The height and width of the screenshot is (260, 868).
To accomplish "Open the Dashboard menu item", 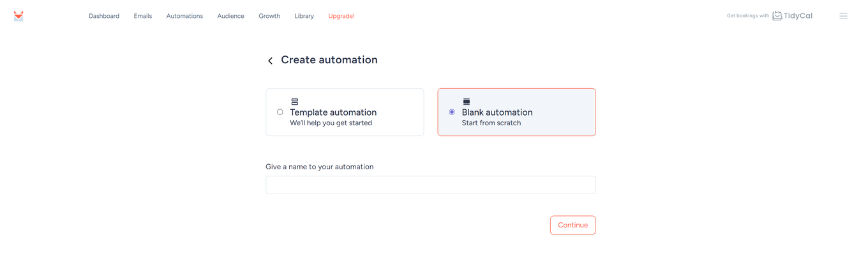I will click(x=104, y=16).
